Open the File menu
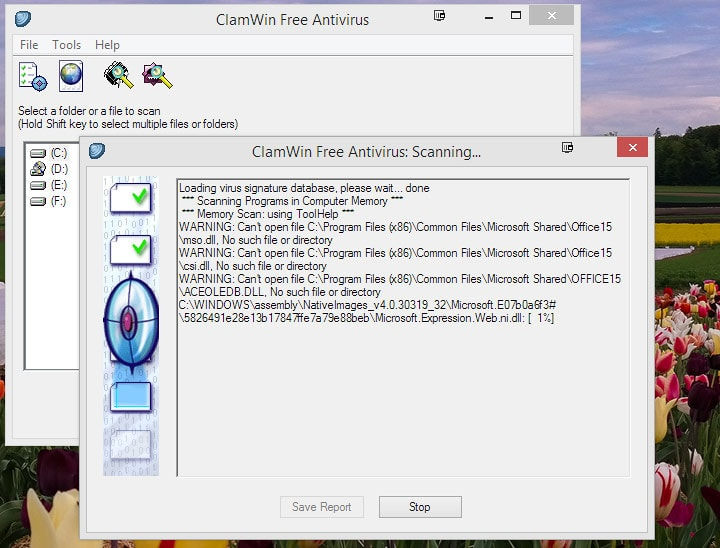The height and width of the screenshot is (548, 720). click(x=29, y=45)
